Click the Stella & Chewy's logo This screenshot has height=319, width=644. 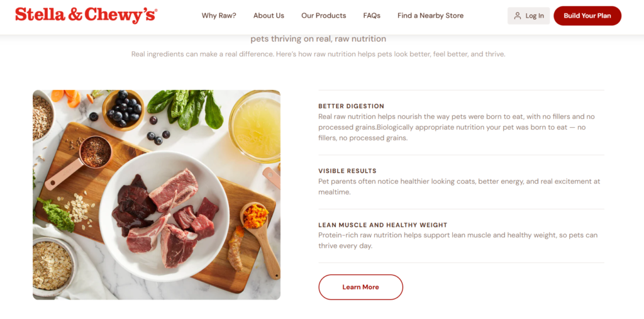(86, 15)
